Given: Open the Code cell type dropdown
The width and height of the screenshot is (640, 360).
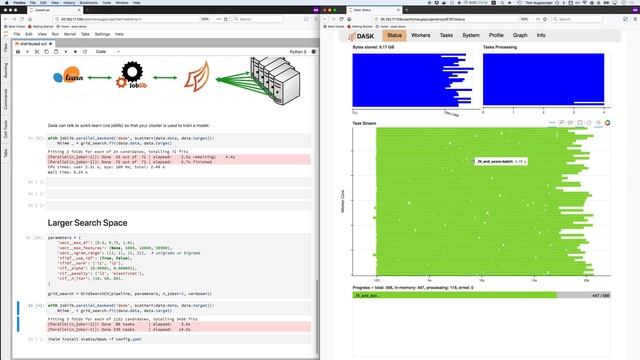Looking at the screenshot, I should [108, 52].
